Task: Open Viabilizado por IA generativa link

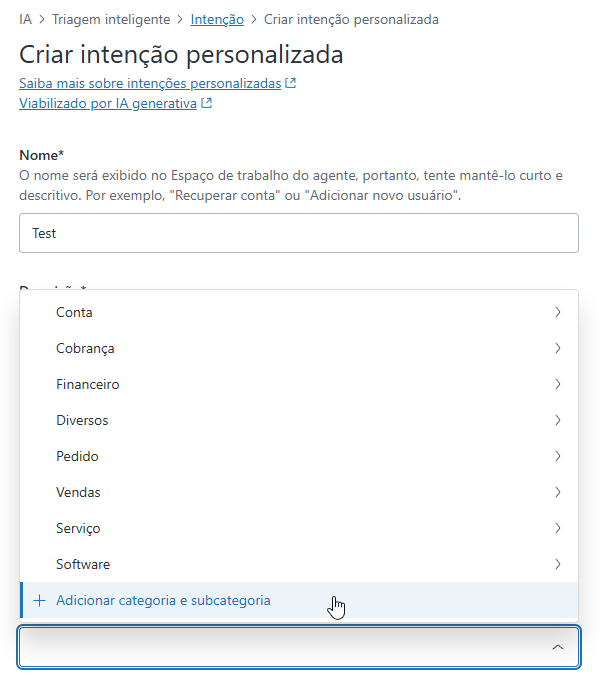Action: pos(108,103)
